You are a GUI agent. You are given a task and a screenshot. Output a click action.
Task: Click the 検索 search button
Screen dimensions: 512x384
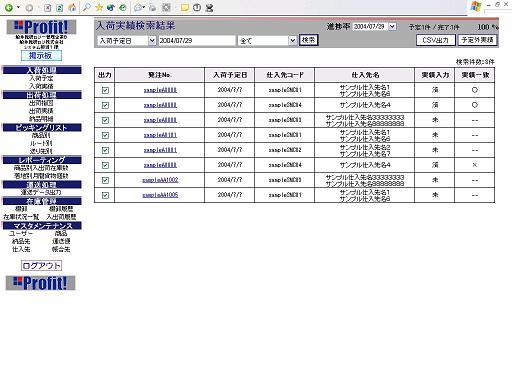pos(309,40)
